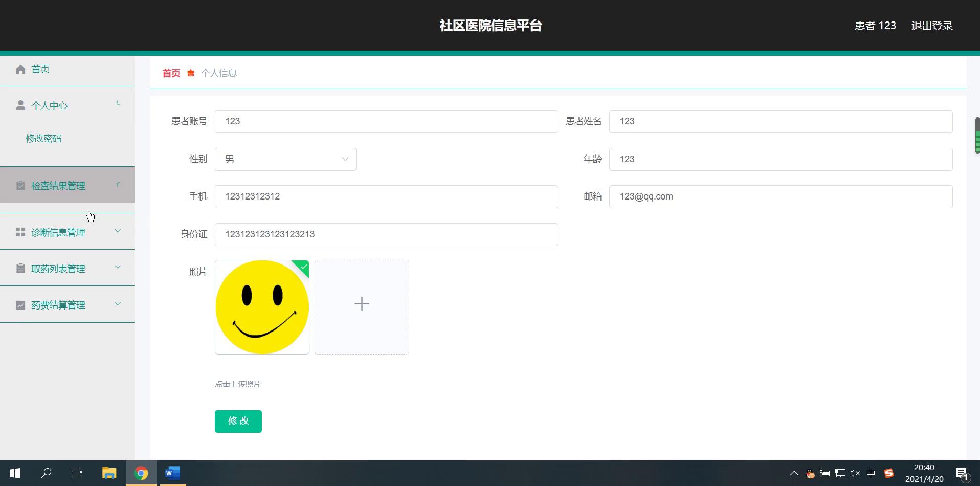This screenshot has width=980, height=486.
Task: Expand the 取药列表管理 chevron
Action: (x=118, y=267)
